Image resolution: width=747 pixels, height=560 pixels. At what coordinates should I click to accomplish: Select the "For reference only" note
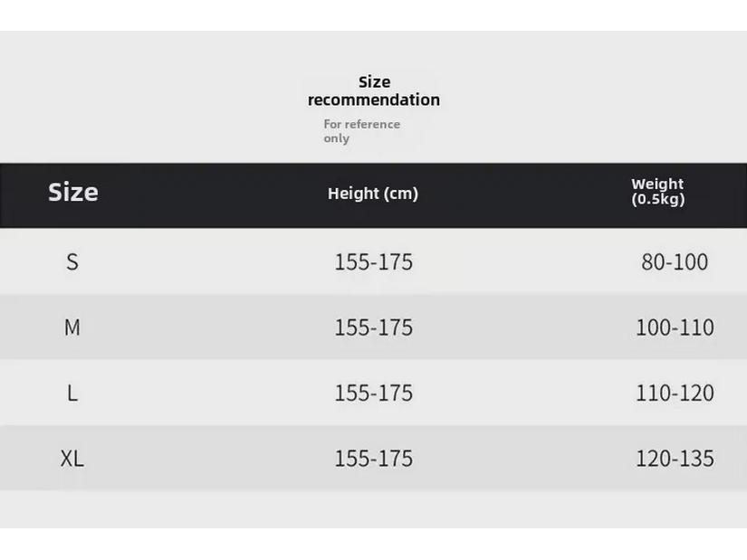click(x=361, y=131)
